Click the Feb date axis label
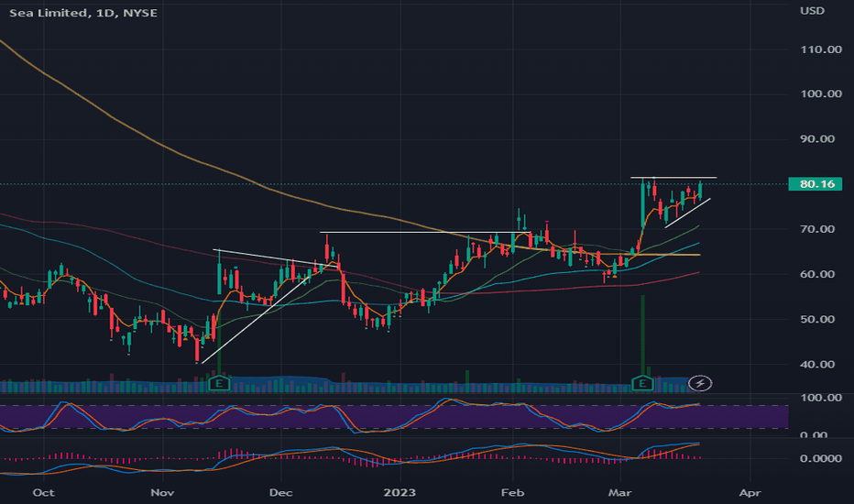Viewport: 854px width, 504px height. pyautogui.click(x=512, y=493)
